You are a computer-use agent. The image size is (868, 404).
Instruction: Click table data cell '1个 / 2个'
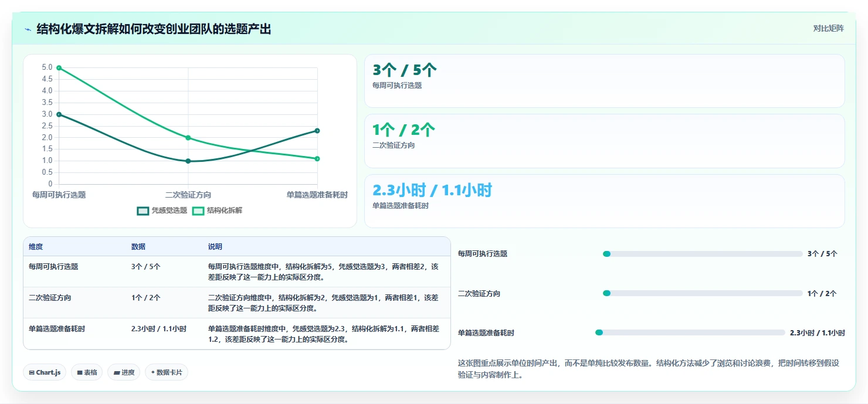pyautogui.click(x=146, y=297)
